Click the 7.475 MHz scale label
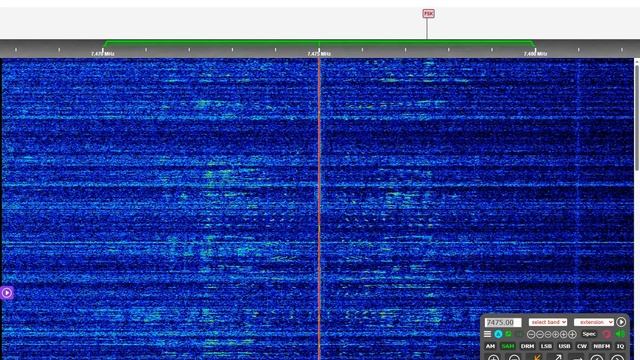 click(319, 53)
